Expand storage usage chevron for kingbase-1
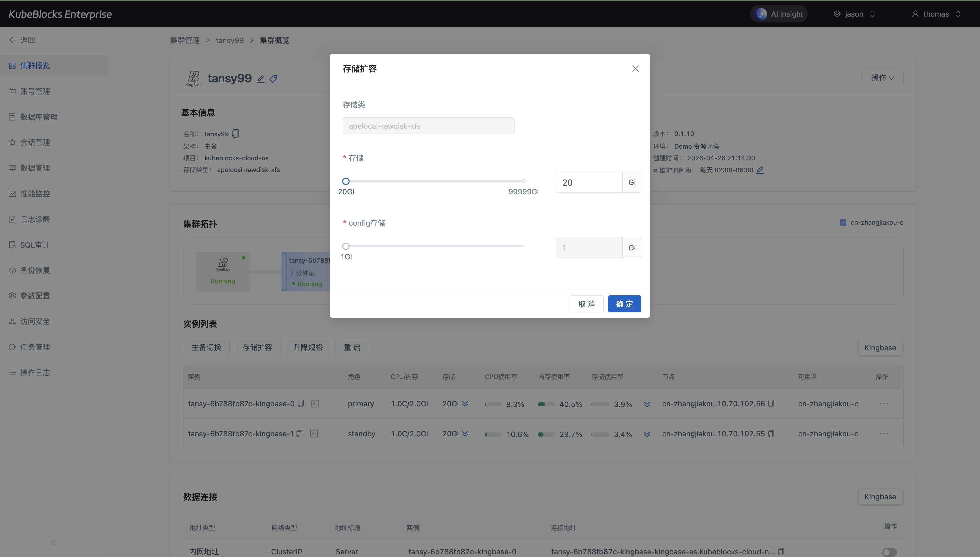The height and width of the screenshot is (557, 980). (647, 434)
